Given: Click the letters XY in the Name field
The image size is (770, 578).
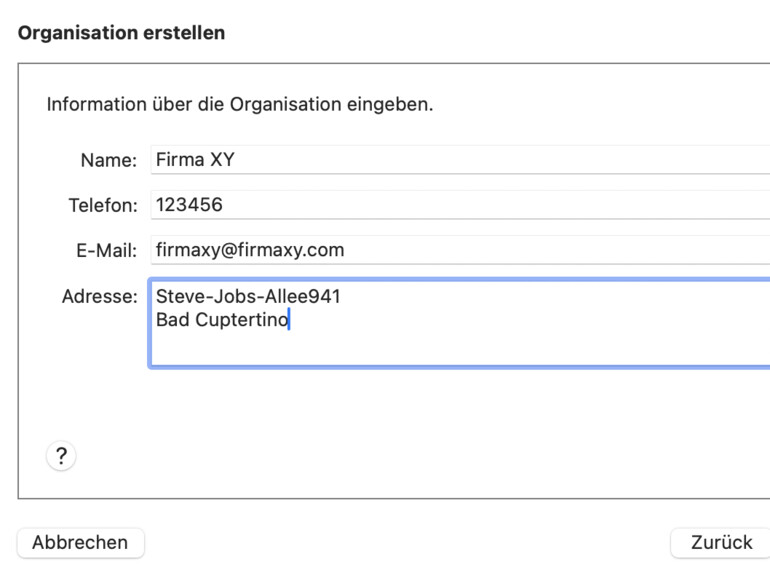Looking at the screenshot, I should (x=222, y=160).
